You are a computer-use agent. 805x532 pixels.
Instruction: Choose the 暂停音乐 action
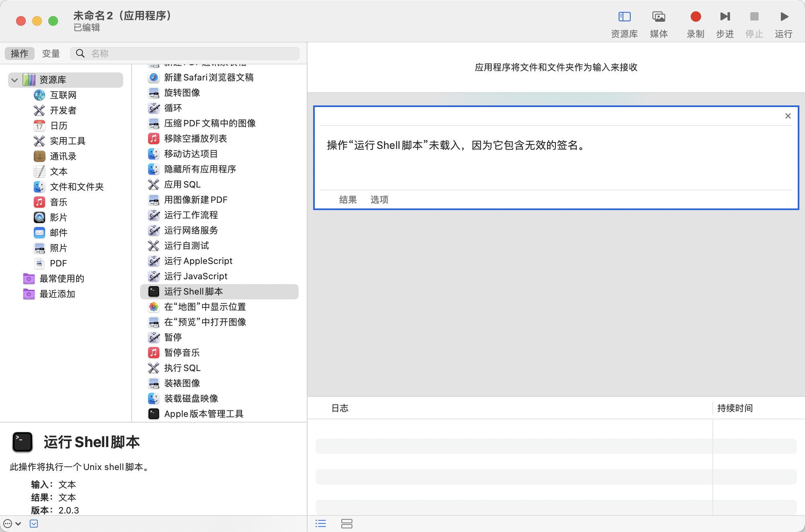(182, 353)
